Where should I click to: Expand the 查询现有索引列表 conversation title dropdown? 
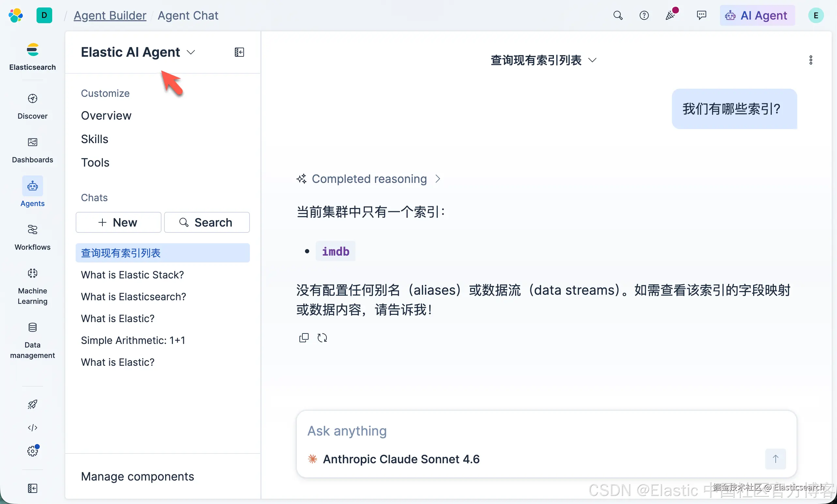(x=543, y=60)
